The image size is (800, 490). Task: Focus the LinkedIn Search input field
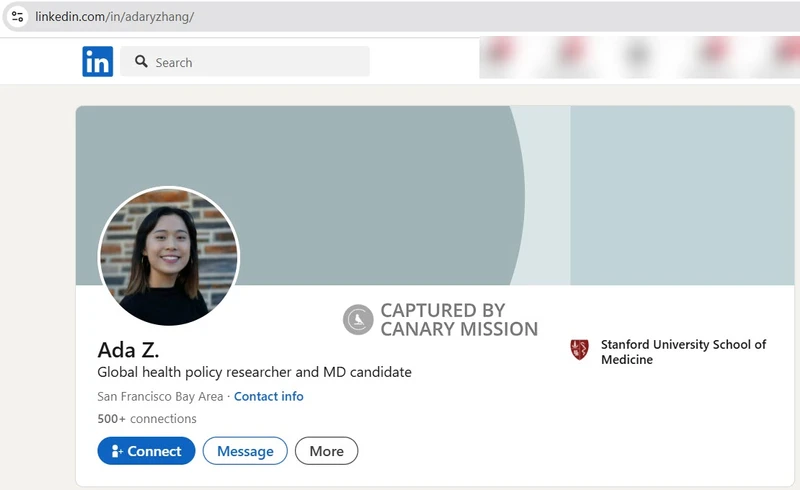click(x=245, y=62)
